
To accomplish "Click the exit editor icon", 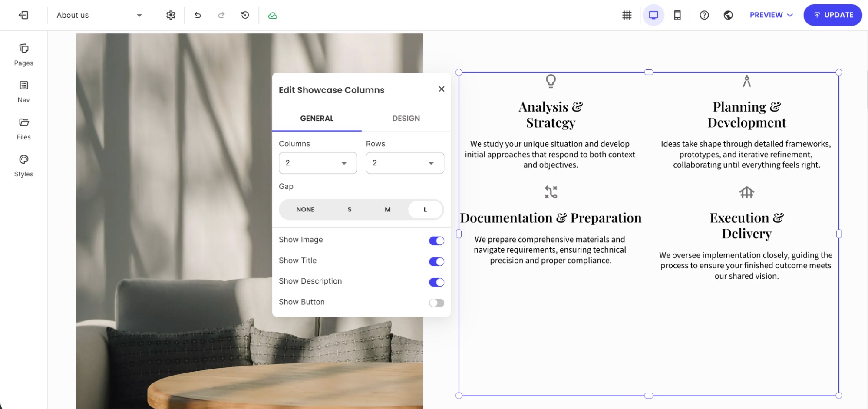I will click(x=23, y=15).
